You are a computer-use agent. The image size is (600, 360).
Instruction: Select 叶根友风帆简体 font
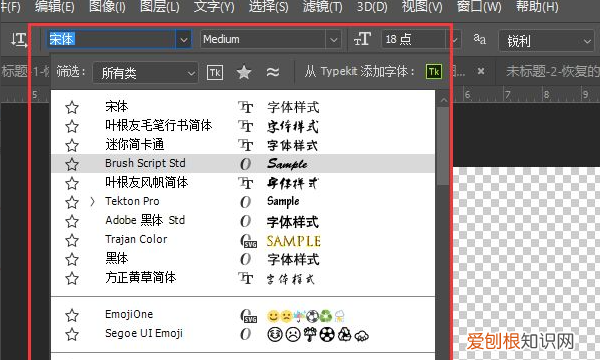147,182
